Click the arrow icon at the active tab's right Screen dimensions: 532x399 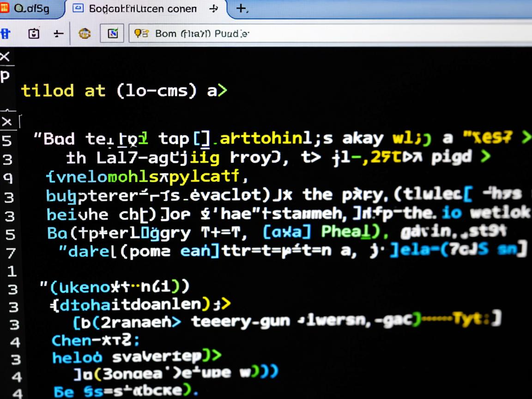point(213,9)
